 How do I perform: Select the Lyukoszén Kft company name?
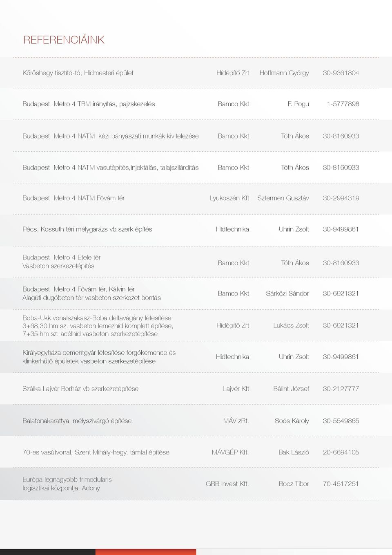pyautogui.click(x=229, y=198)
